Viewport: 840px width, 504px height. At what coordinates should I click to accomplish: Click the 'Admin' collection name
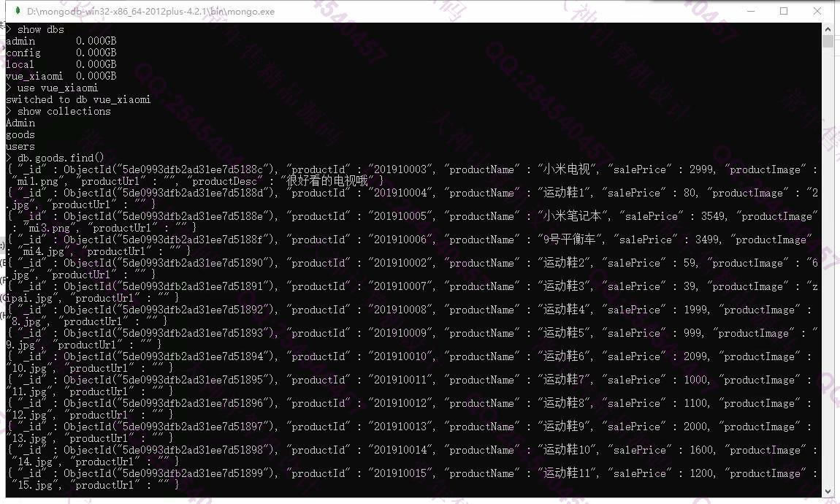[20, 123]
